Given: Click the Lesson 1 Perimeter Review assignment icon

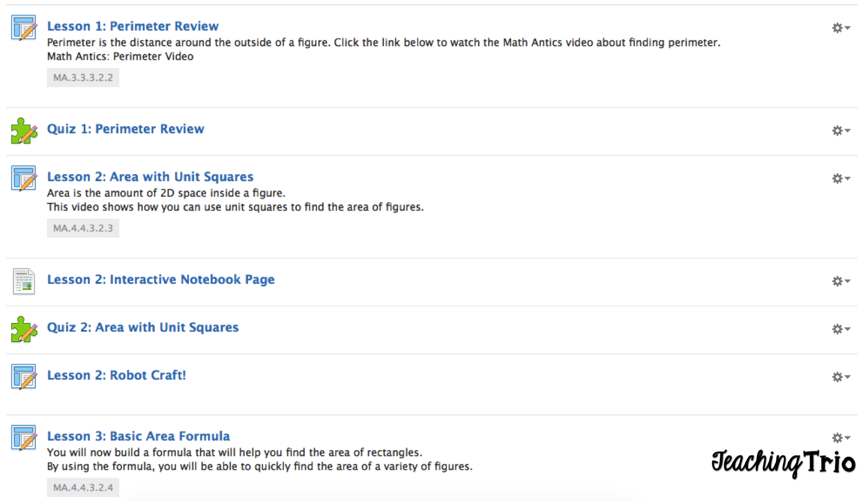Looking at the screenshot, I should click(x=24, y=28).
